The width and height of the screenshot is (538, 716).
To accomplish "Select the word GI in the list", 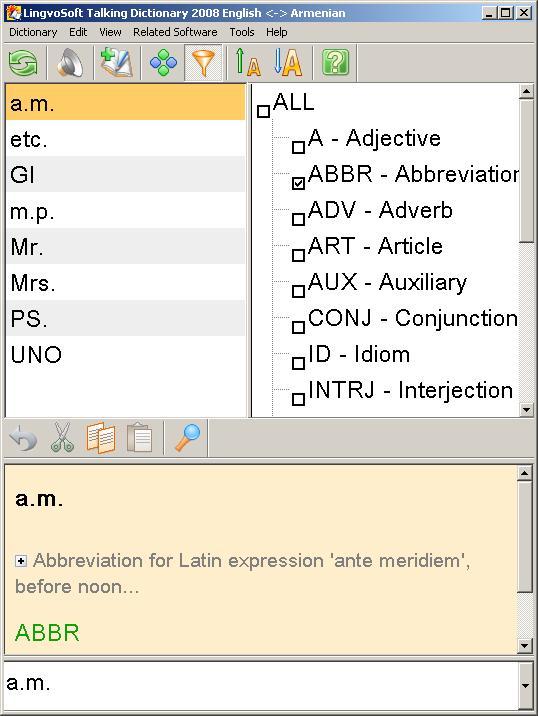I will pyautogui.click(x=126, y=174).
